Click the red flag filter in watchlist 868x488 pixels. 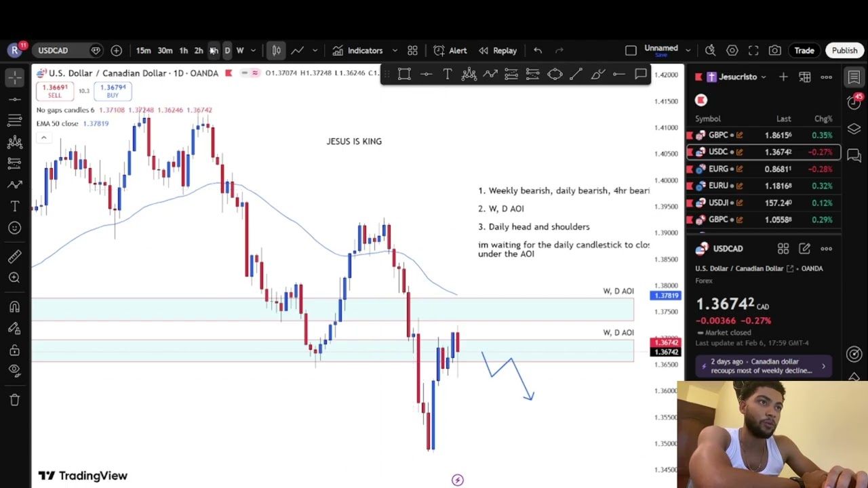point(701,100)
